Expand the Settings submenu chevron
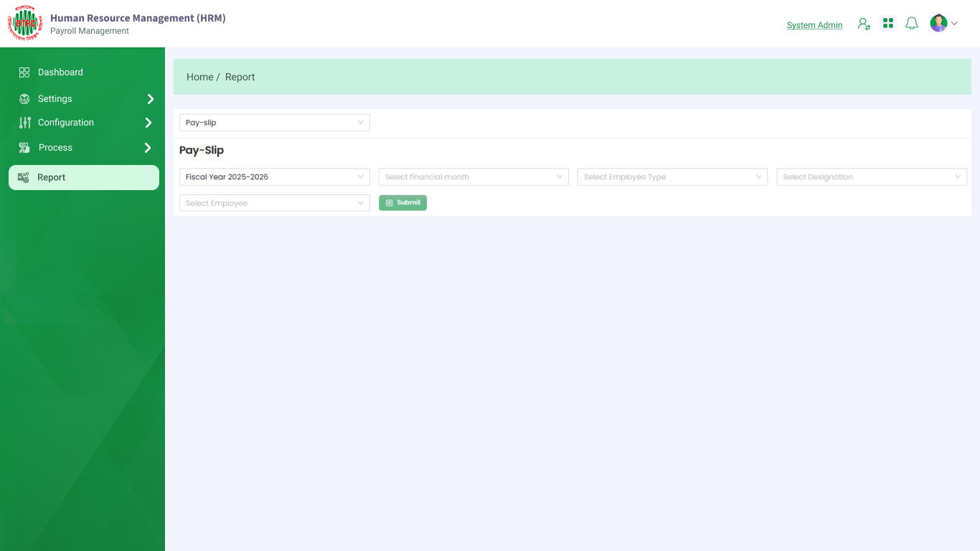 pos(150,99)
